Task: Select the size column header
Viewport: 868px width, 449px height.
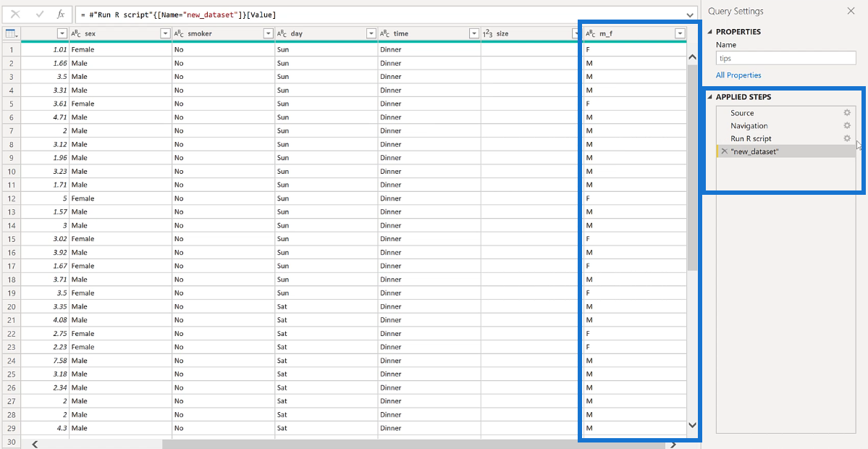Action: click(531, 34)
